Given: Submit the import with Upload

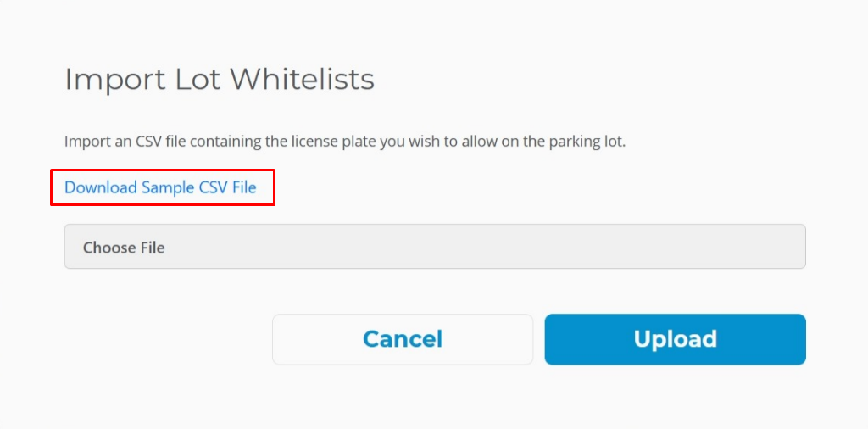Looking at the screenshot, I should [675, 339].
